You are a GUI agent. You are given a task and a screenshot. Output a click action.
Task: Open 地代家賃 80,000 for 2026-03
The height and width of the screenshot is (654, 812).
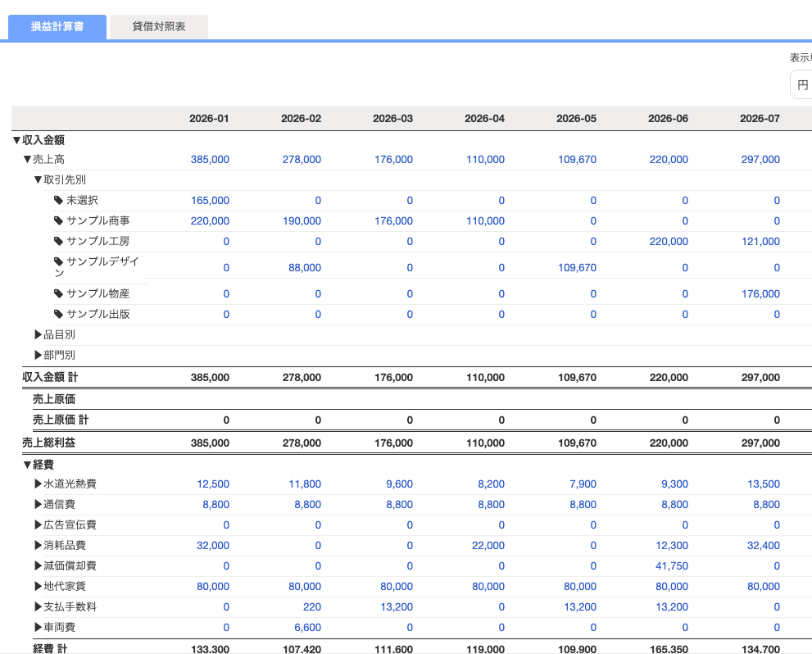(396, 587)
